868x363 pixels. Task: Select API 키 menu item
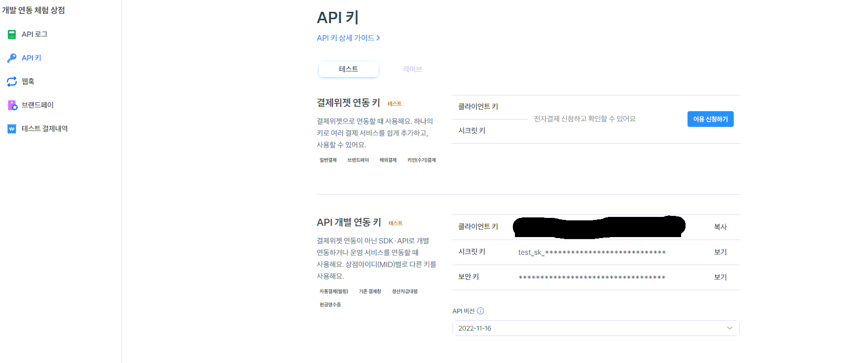(x=31, y=58)
